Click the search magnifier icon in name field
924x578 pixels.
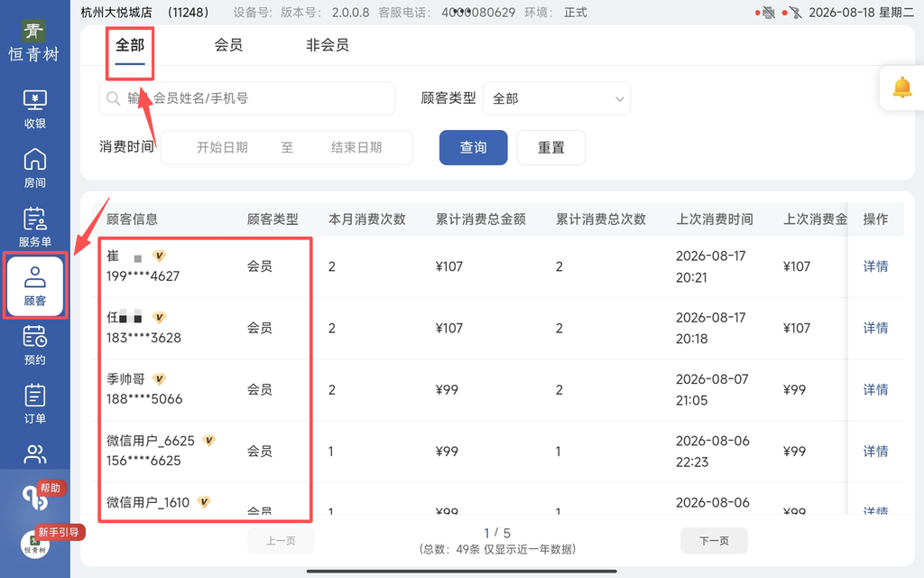point(113,98)
